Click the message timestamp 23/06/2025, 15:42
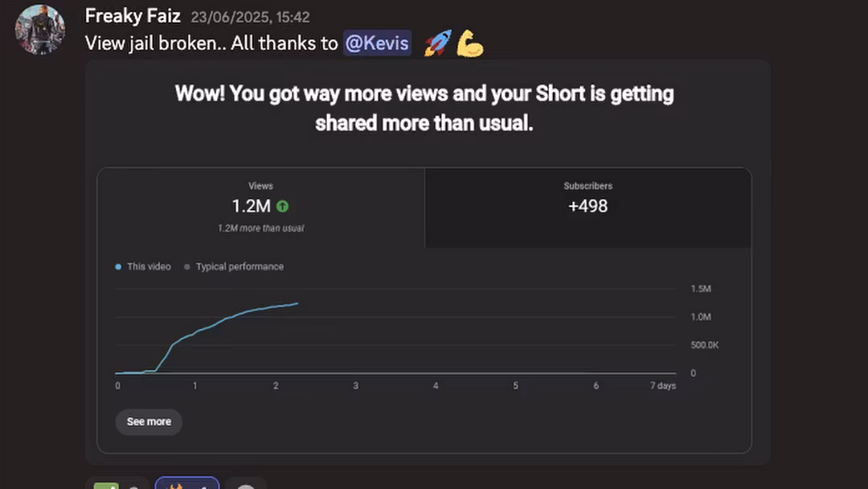Image resolution: width=868 pixels, height=489 pixels. [250, 17]
